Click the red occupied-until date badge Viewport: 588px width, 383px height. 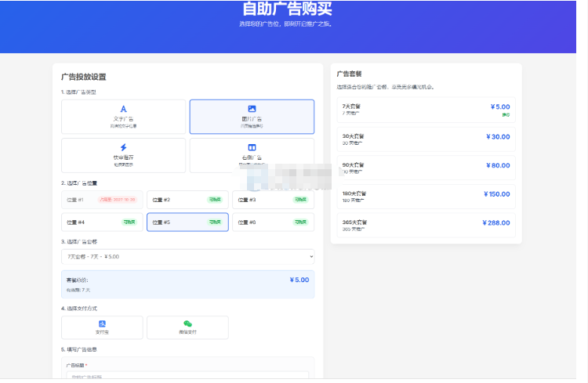click(x=118, y=200)
